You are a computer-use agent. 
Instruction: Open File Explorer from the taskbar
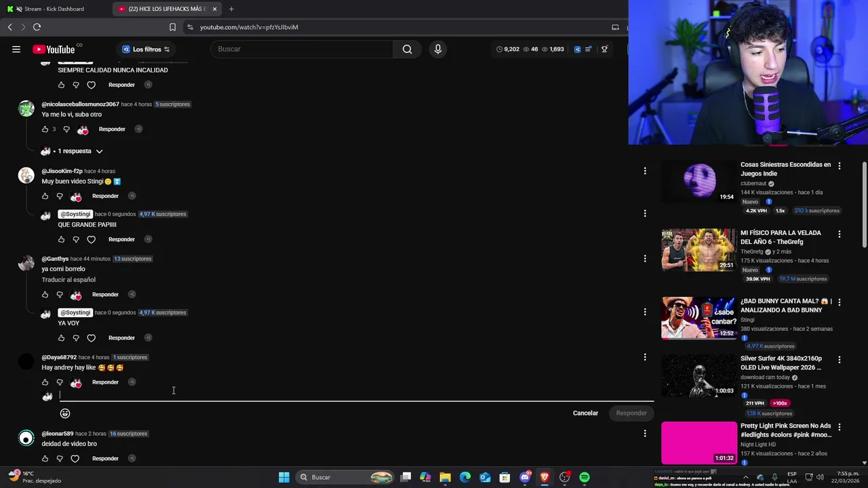click(x=445, y=477)
